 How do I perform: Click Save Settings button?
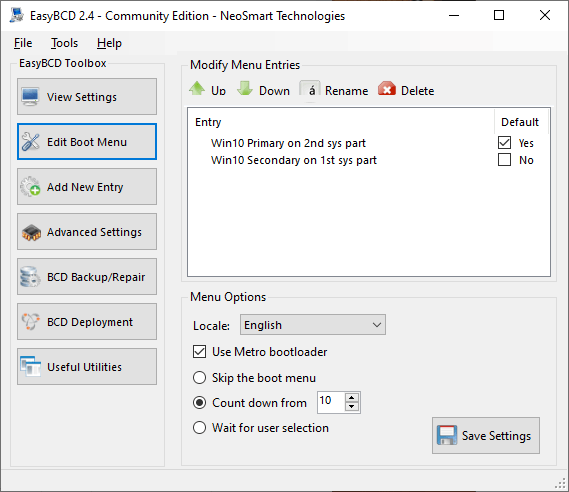coord(486,435)
